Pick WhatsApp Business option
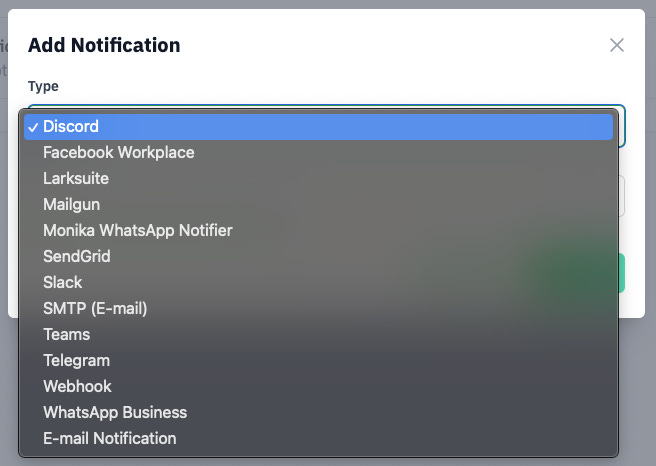This screenshot has width=656, height=466. [x=318, y=412]
